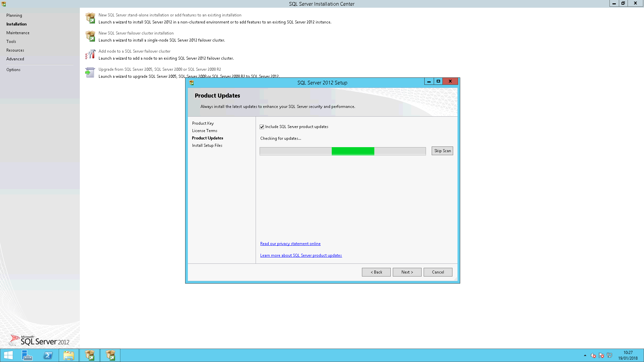This screenshot has height=362, width=644.
Task: Cancel the SQL Server 2012 Setup
Action: point(438,272)
